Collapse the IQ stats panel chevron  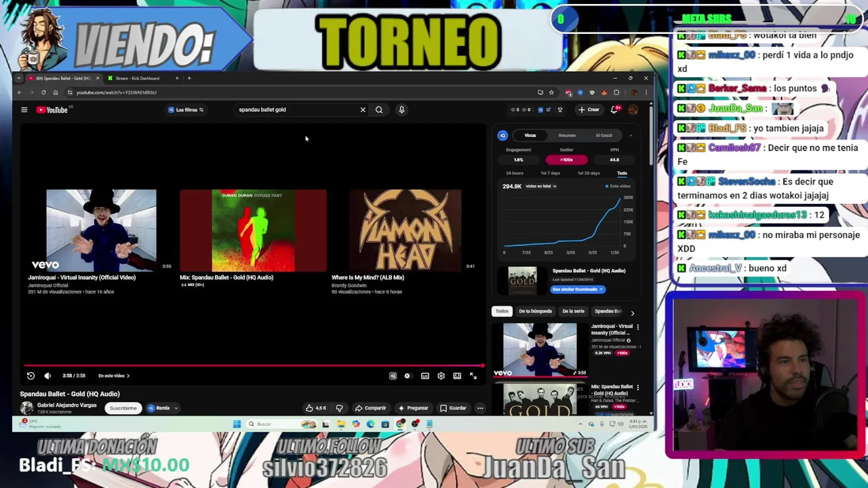coord(631,136)
